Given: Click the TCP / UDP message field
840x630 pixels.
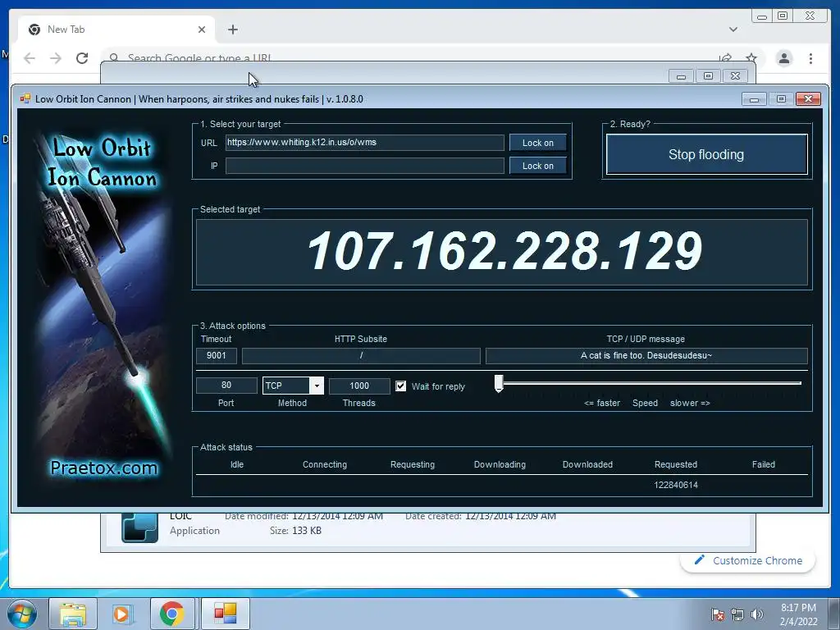Looking at the screenshot, I should click(646, 355).
